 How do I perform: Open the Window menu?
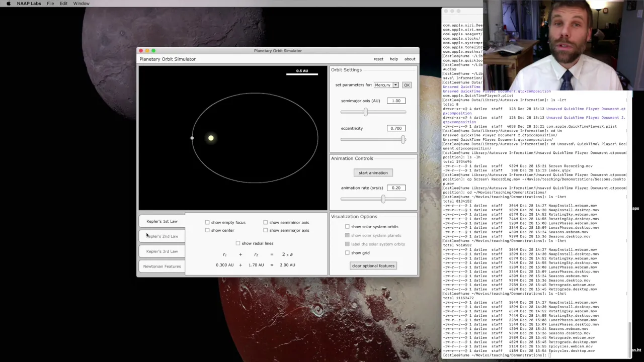[x=82, y=4]
